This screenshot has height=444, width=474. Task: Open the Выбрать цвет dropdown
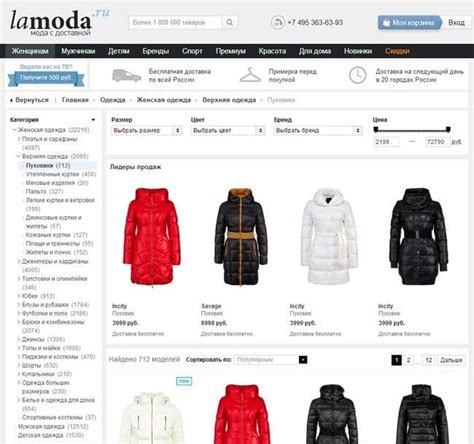228,130
